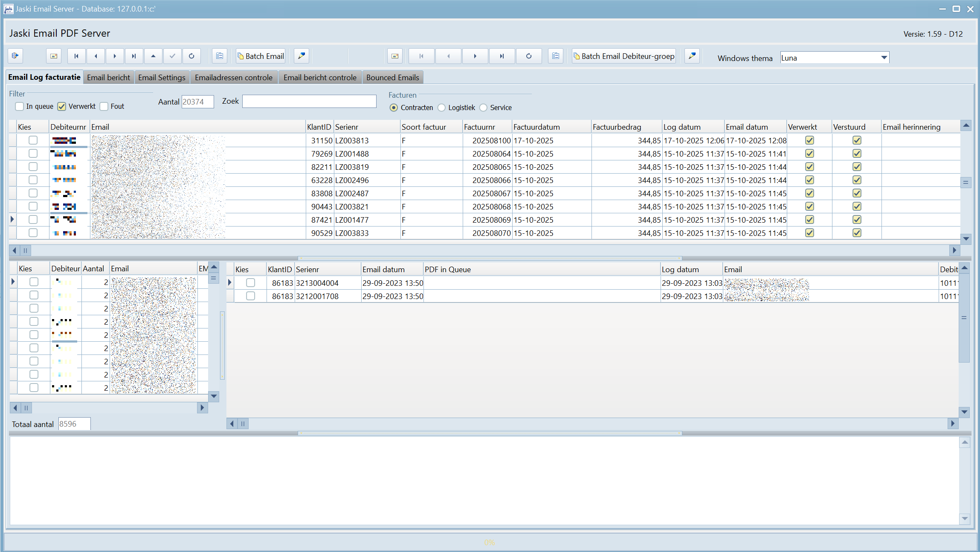Enable the In queue filter checkbox

point(19,106)
